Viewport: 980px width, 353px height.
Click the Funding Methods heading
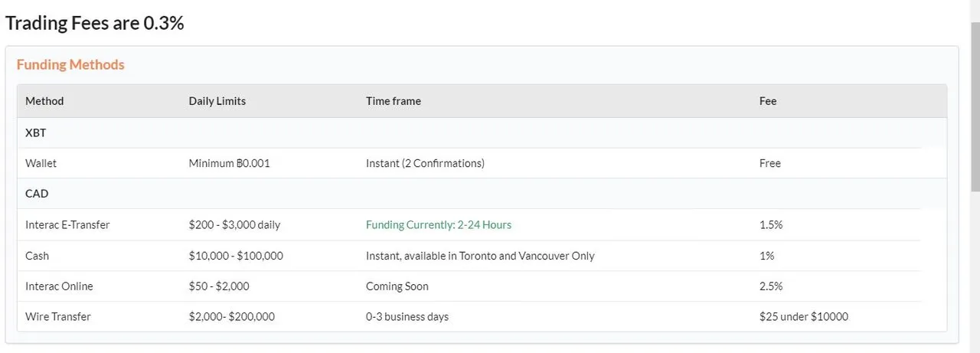click(70, 65)
